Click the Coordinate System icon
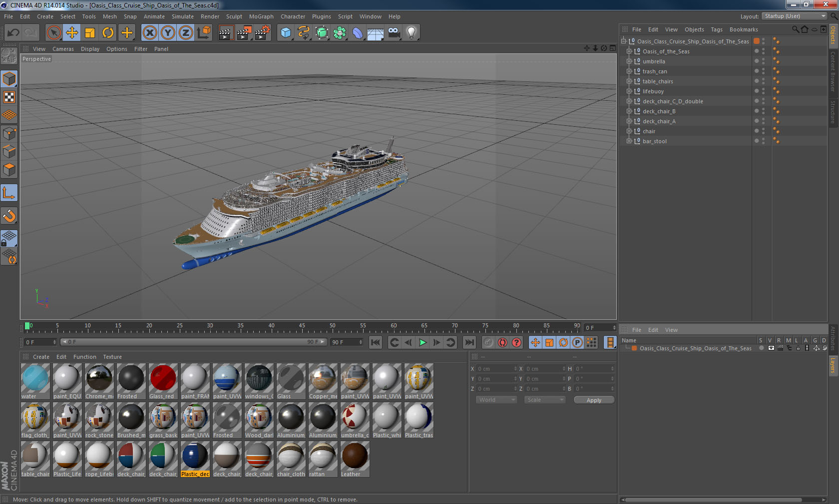This screenshot has width=839, height=504. tap(204, 33)
